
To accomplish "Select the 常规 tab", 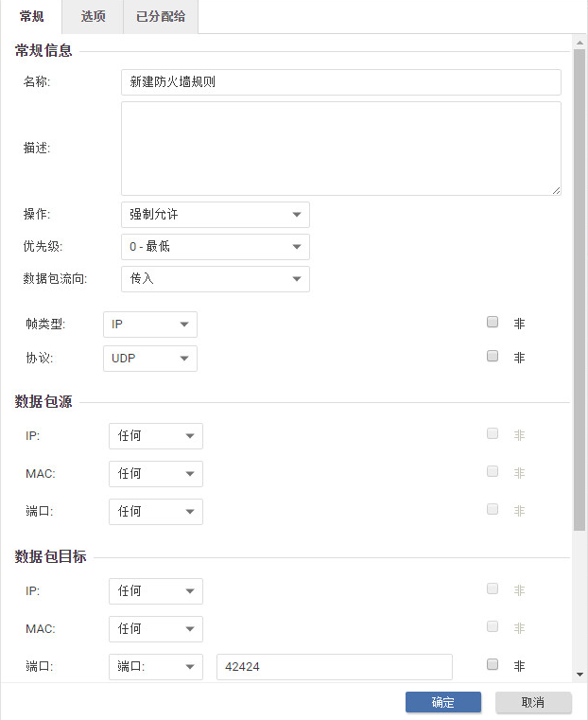I will (x=31, y=17).
